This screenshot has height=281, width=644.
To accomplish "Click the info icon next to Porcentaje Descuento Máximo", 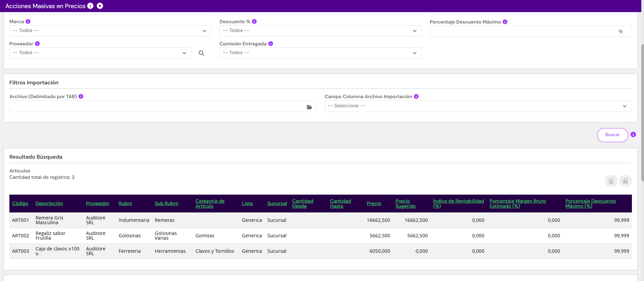I will (x=505, y=22).
